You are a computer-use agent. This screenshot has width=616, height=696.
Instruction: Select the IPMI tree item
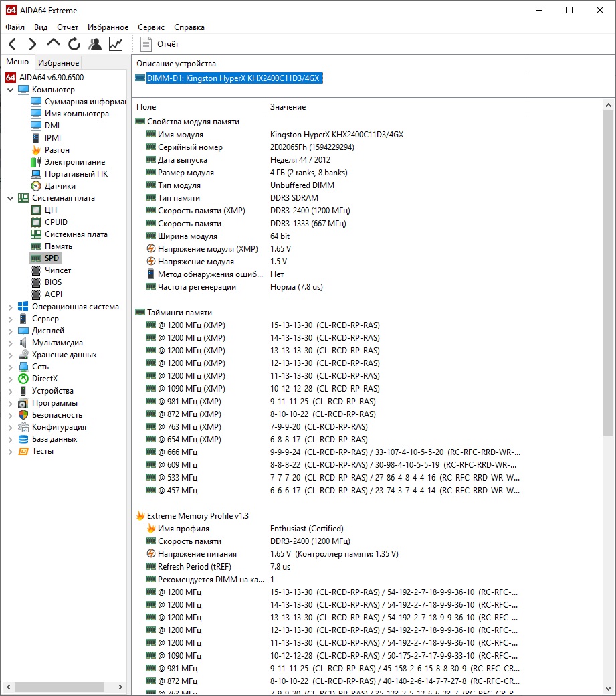pos(52,138)
